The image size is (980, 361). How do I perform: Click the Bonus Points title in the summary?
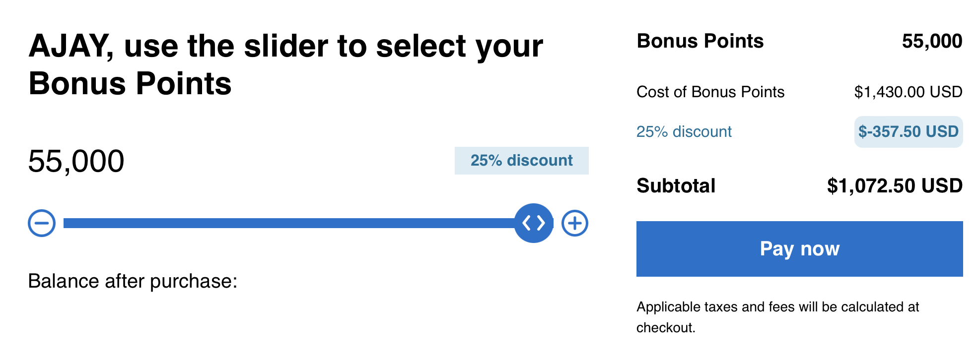[x=700, y=41]
